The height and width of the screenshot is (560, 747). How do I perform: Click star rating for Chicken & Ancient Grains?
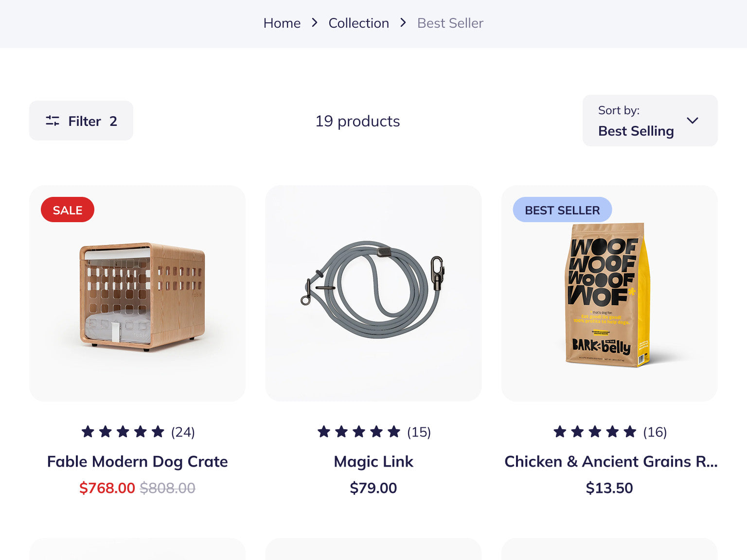tap(595, 432)
